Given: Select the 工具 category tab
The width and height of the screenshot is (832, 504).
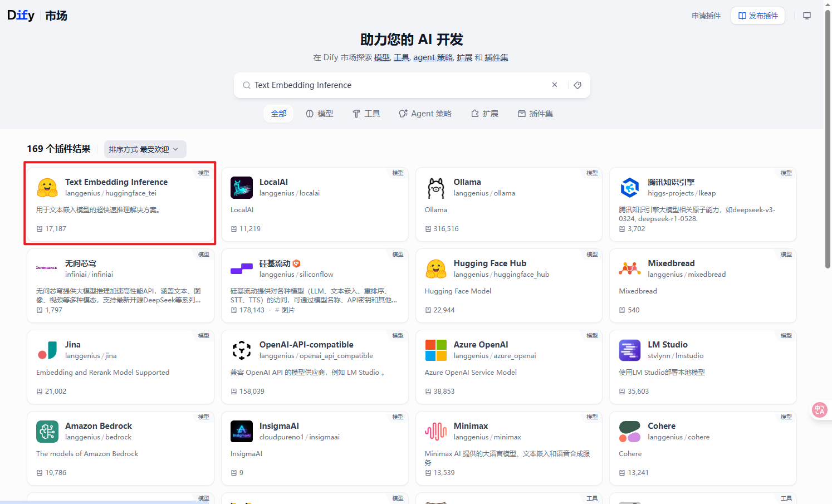Looking at the screenshot, I should tap(366, 114).
